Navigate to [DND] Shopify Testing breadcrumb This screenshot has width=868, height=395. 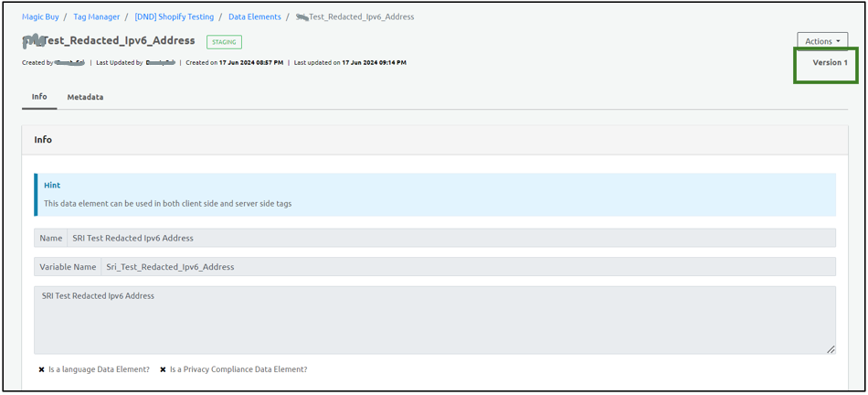(x=174, y=16)
